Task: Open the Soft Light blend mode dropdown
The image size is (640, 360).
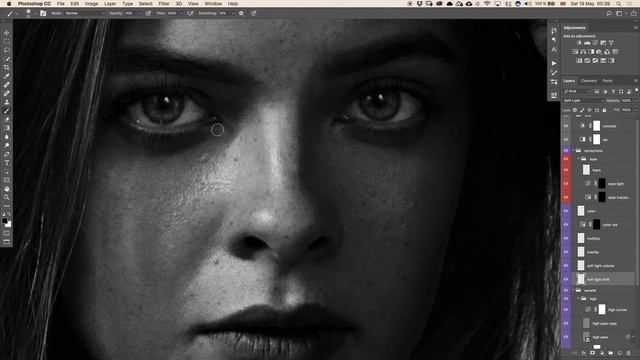Action: 583,100
